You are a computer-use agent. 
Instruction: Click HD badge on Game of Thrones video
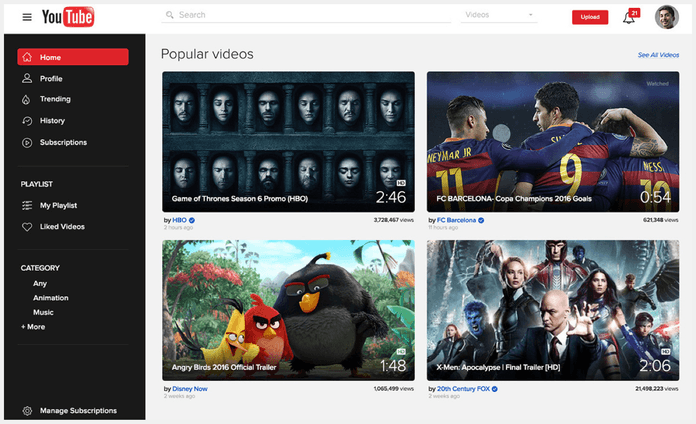pos(401,183)
